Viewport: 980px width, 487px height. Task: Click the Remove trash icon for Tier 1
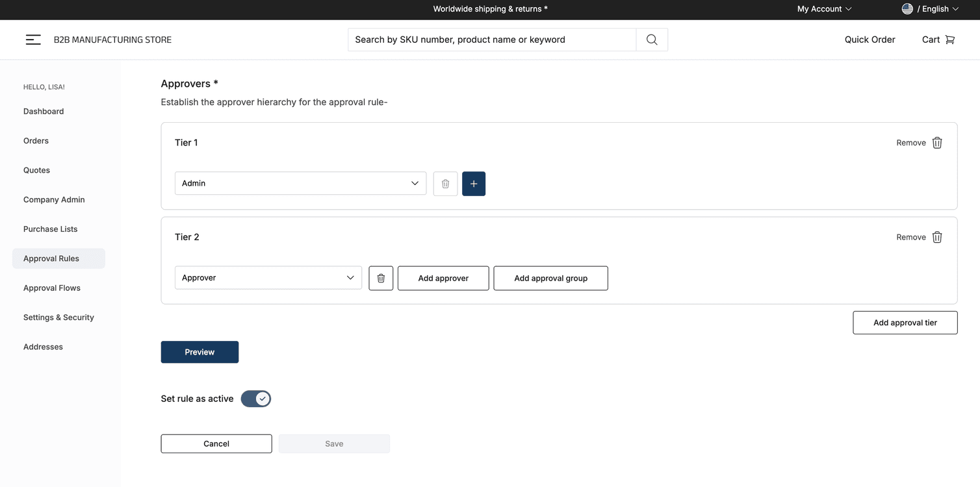click(936, 142)
